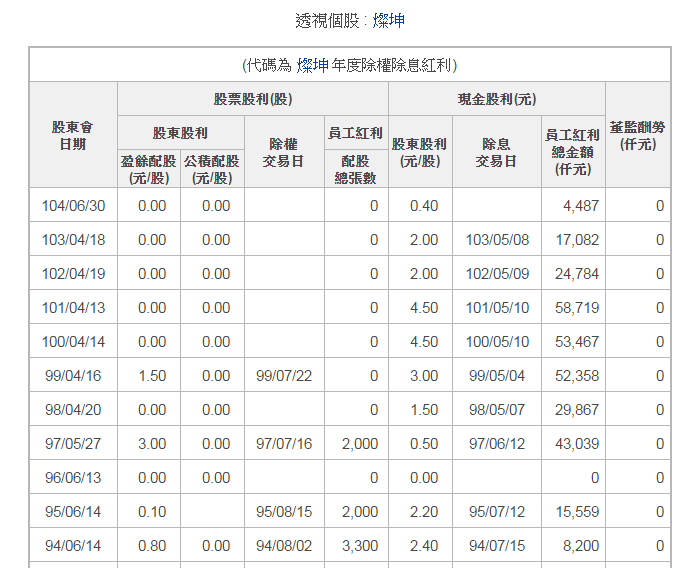Click employee bonus amount 8,200
The image size is (686, 568).
pos(581,546)
